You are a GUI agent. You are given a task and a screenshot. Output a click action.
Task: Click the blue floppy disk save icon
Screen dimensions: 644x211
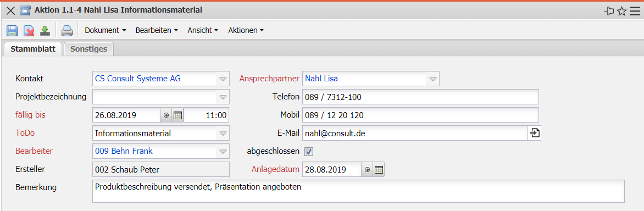12,30
